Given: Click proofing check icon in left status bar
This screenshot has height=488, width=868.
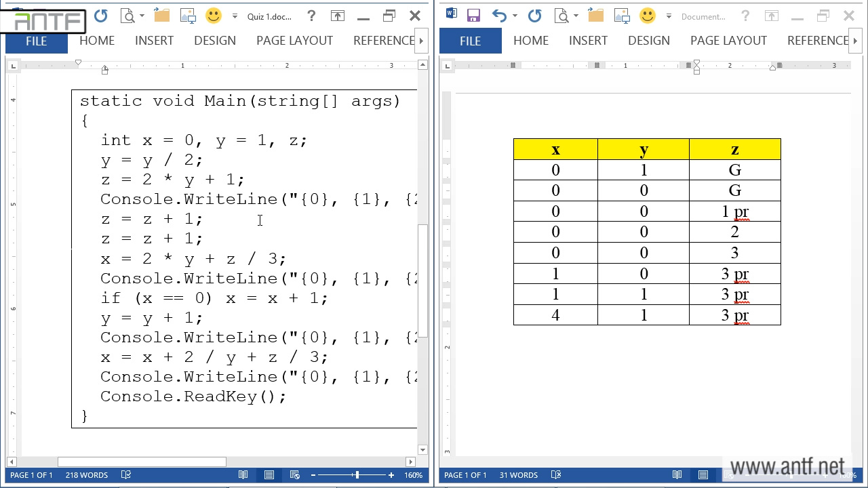Looking at the screenshot, I should click(x=125, y=475).
